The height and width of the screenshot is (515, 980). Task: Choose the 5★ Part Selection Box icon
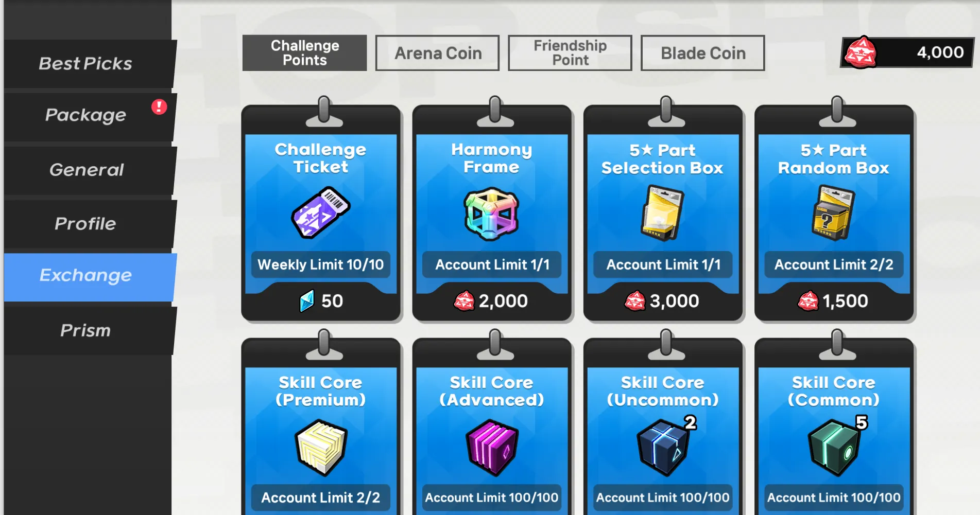point(662,213)
